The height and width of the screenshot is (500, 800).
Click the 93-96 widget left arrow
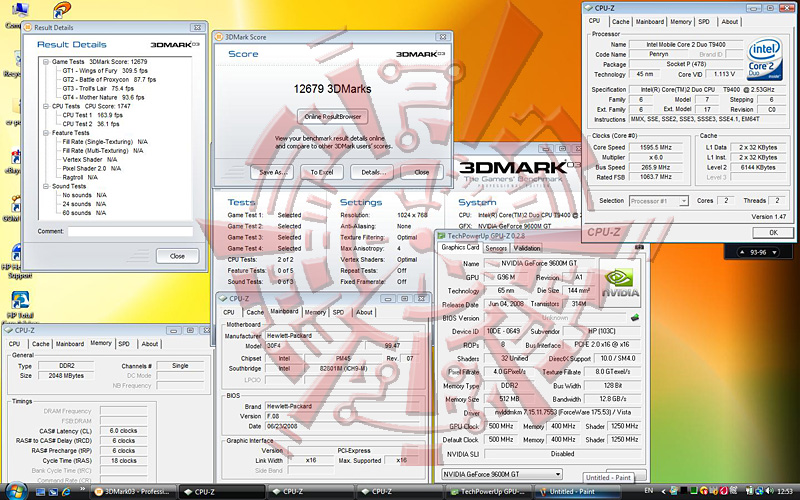740,252
